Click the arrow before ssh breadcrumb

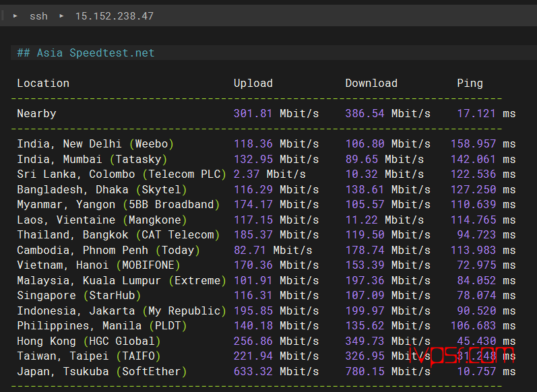tap(15, 15)
